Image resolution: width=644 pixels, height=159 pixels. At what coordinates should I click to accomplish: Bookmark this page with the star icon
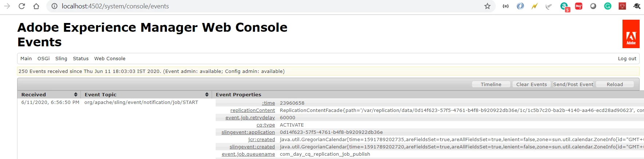click(x=487, y=6)
